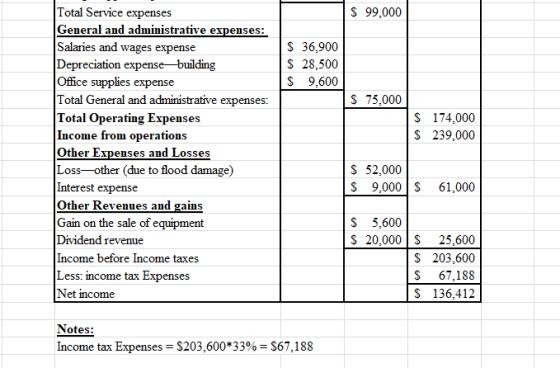
Task: Select the $ 203,600 income before taxes value
Action: [x=444, y=258]
